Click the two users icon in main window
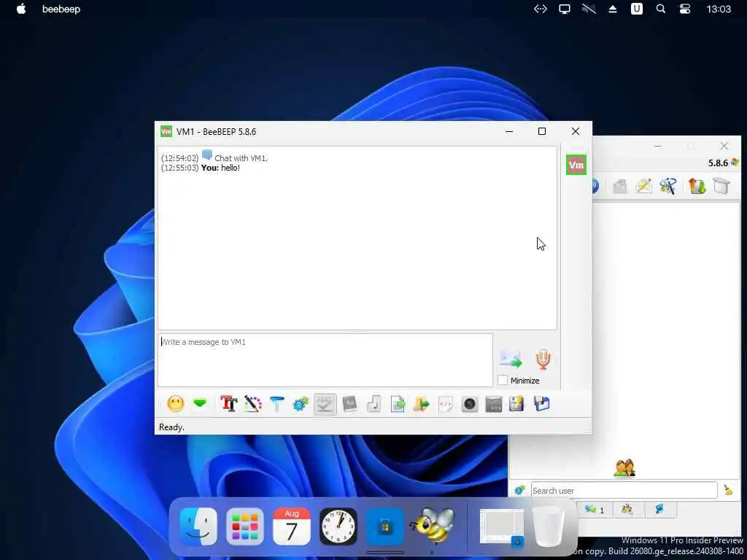The width and height of the screenshot is (747, 560). [624, 467]
